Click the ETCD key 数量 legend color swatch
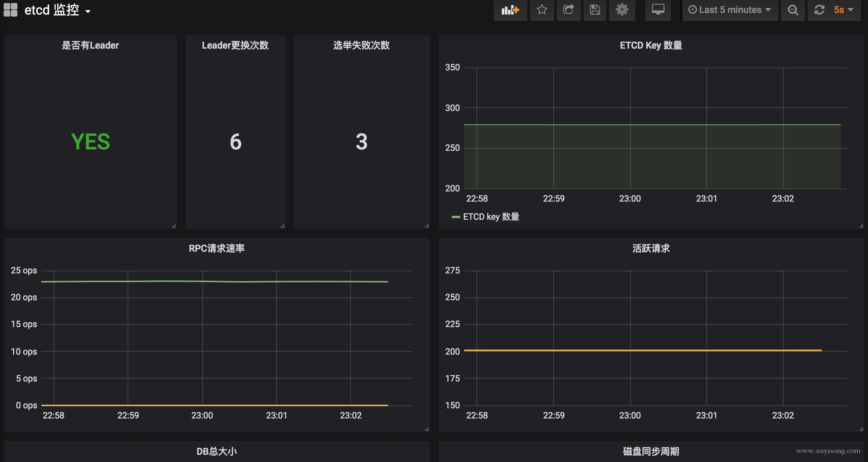The height and width of the screenshot is (462, 868). pyautogui.click(x=456, y=217)
